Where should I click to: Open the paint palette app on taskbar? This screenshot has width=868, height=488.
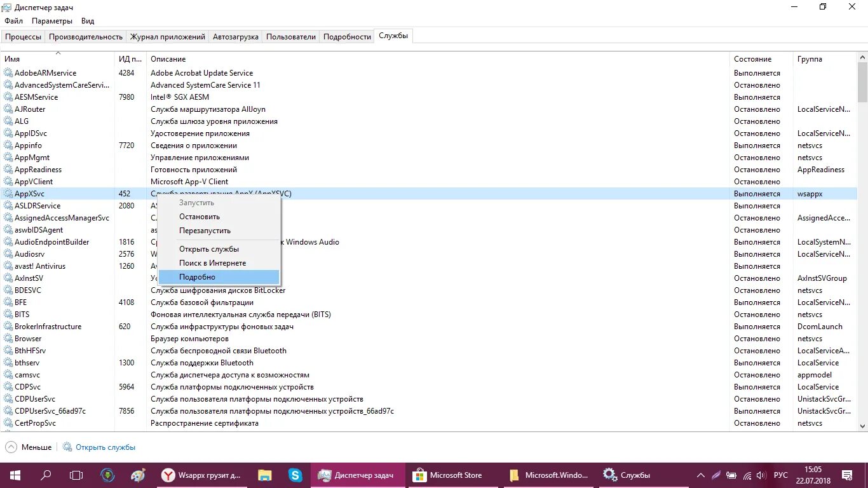tap(138, 475)
